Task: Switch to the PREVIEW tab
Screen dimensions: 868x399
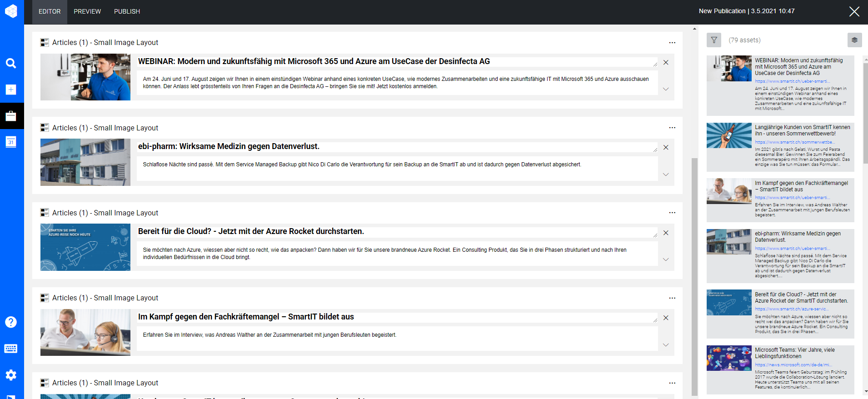Action: 87,11
